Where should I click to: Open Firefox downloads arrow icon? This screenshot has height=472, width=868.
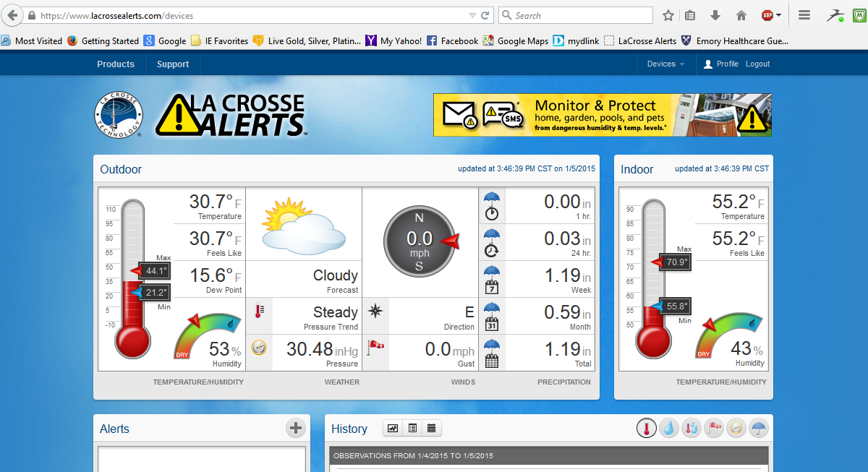coord(715,15)
